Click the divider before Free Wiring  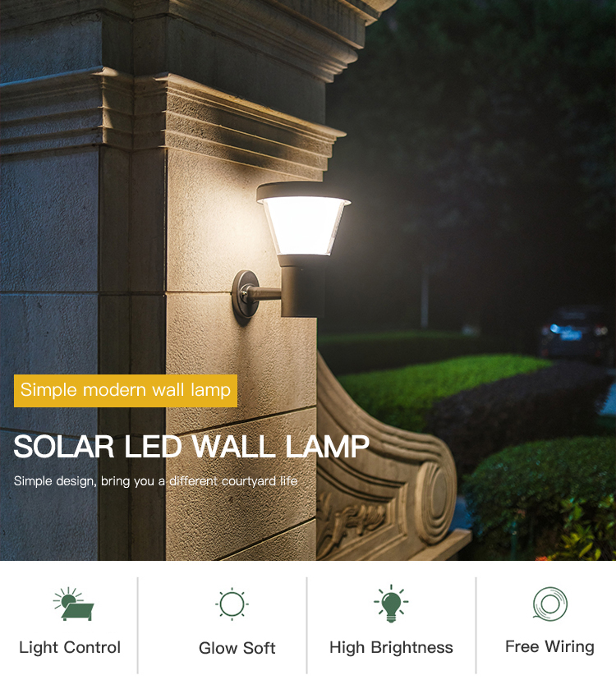pos(476,625)
